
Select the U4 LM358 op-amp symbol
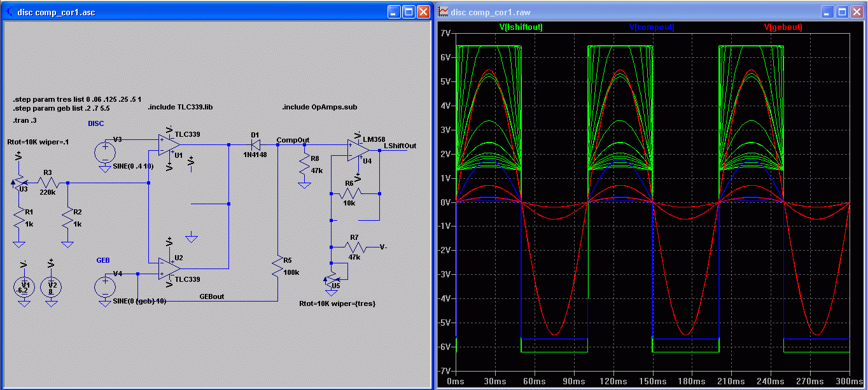[358, 150]
